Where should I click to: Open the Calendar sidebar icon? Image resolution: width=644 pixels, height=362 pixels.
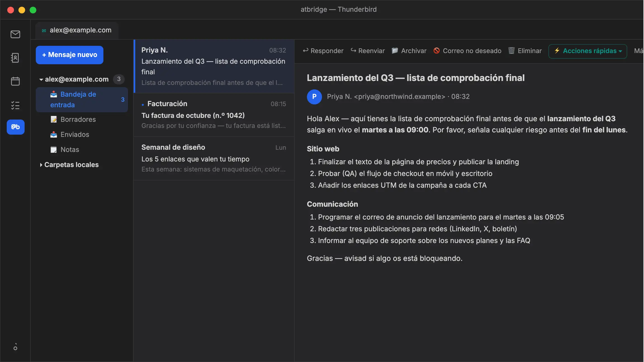(x=15, y=81)
